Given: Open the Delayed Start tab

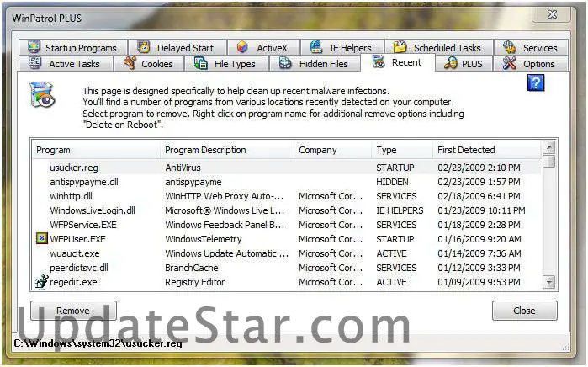Looking at the screenshot, I should [177, 48].
